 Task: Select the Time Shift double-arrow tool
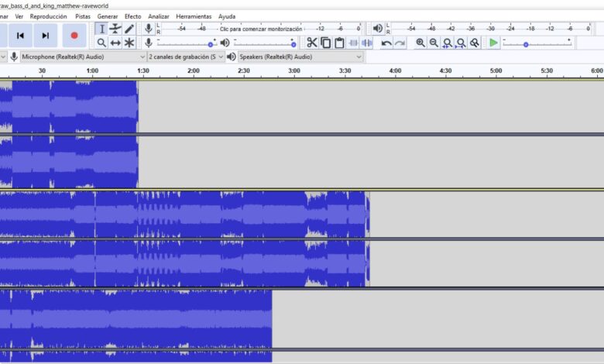(x=115, y=43)
